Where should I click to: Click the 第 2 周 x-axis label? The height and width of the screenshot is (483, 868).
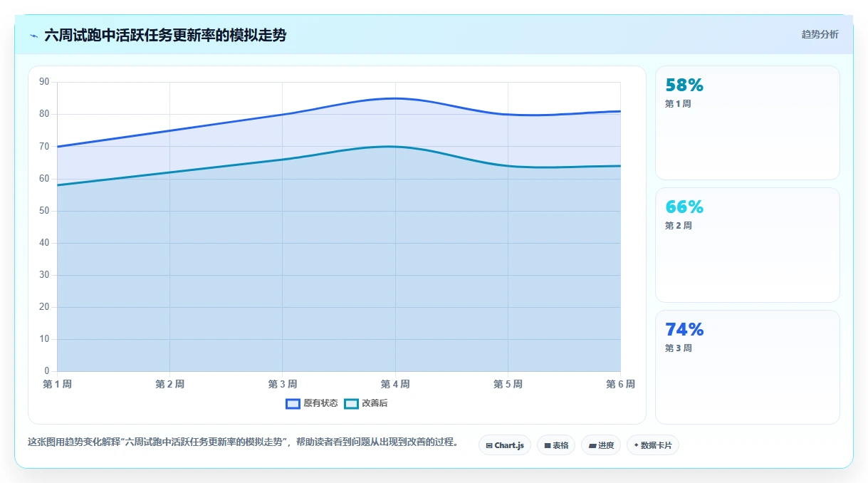click(169, 384)
